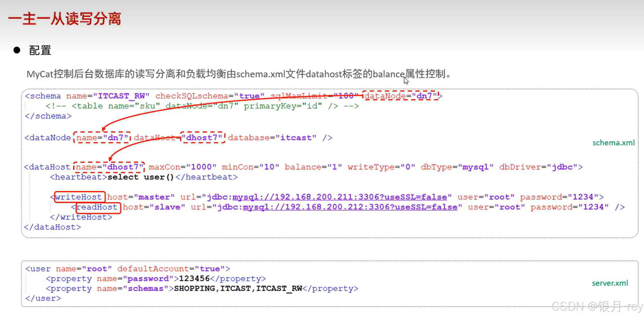Click maxCon="1000" attribute
The image size is (644, 317).
[182, 167]
